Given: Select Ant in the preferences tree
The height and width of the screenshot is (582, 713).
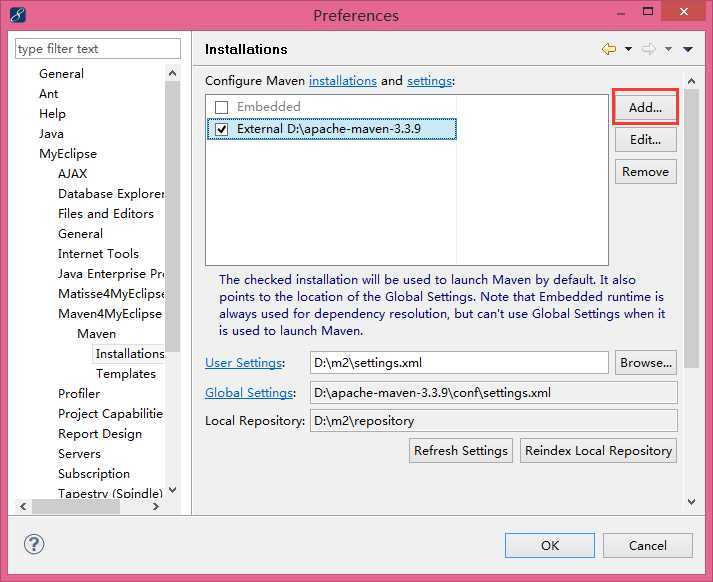Looking at the screenshot, I should (x=49, y=94).
